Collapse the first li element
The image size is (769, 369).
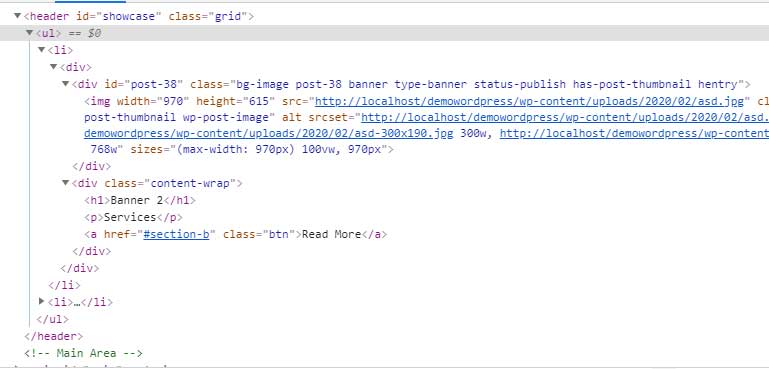tap(42, 50)
